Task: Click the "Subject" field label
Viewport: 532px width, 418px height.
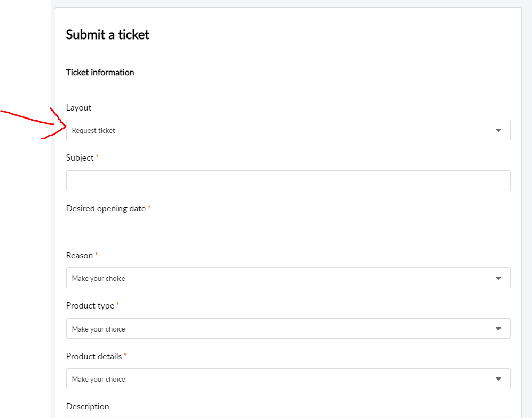Action: coord(80,158)
